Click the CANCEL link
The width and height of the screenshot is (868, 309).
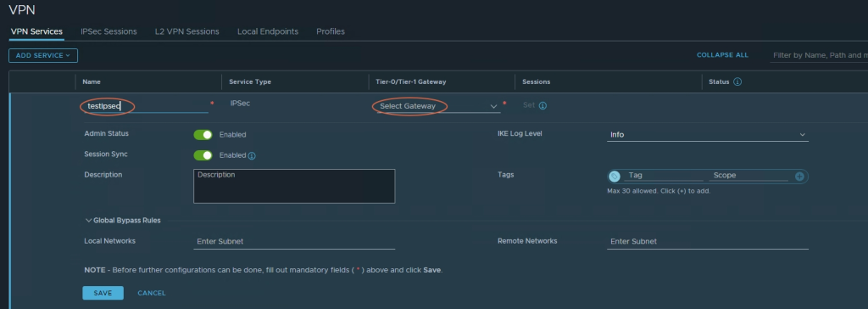point(152,293)
